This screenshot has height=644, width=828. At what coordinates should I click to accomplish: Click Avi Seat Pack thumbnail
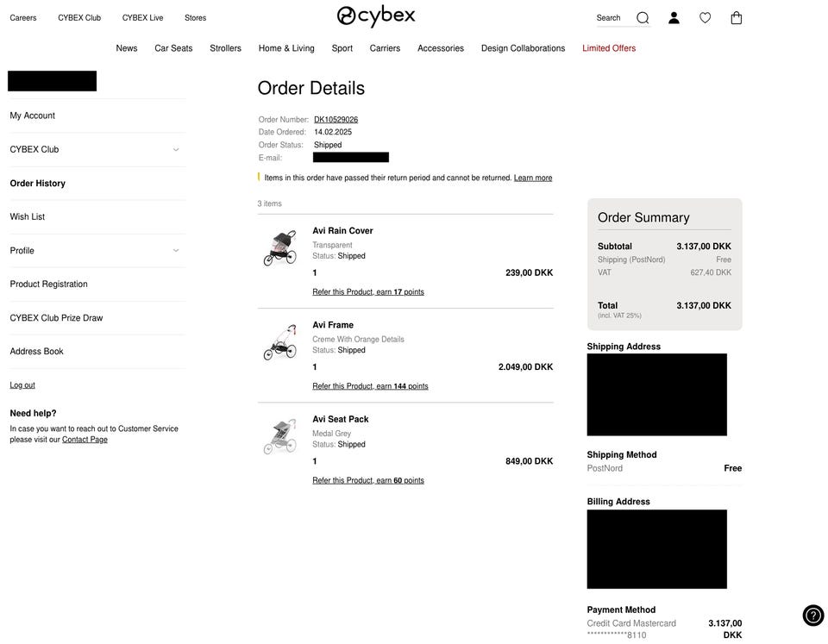point(279,436)
